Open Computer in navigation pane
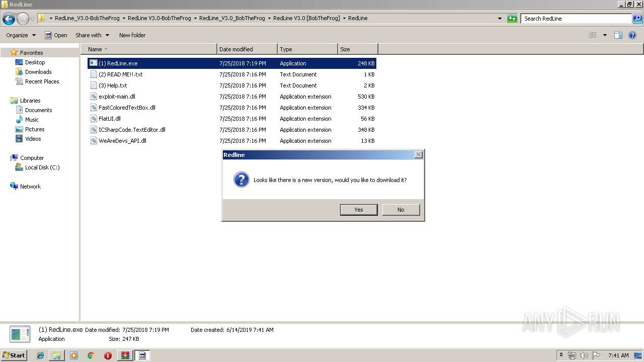644x362 pixels. [x=32, y=158]
